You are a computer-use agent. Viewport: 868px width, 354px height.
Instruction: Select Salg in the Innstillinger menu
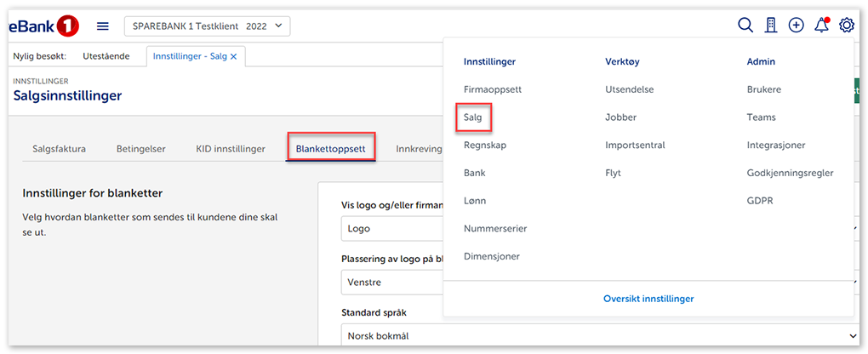(x=473, y=117)
